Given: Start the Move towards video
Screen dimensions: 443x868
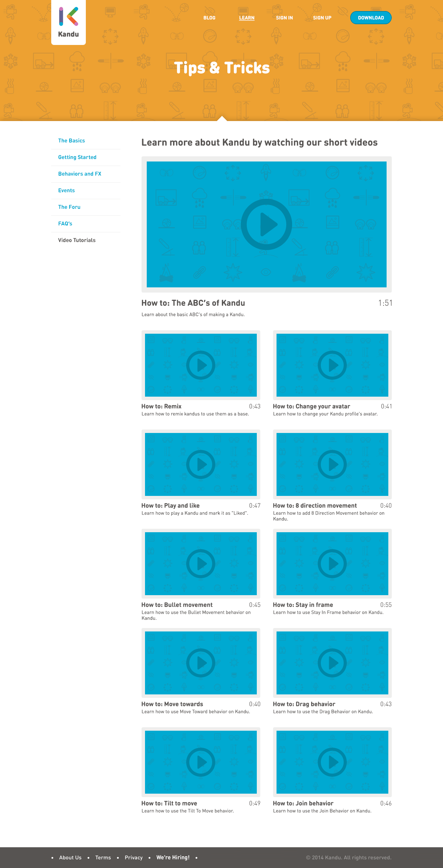Looking at the screenshot, I should click(201, 663).
